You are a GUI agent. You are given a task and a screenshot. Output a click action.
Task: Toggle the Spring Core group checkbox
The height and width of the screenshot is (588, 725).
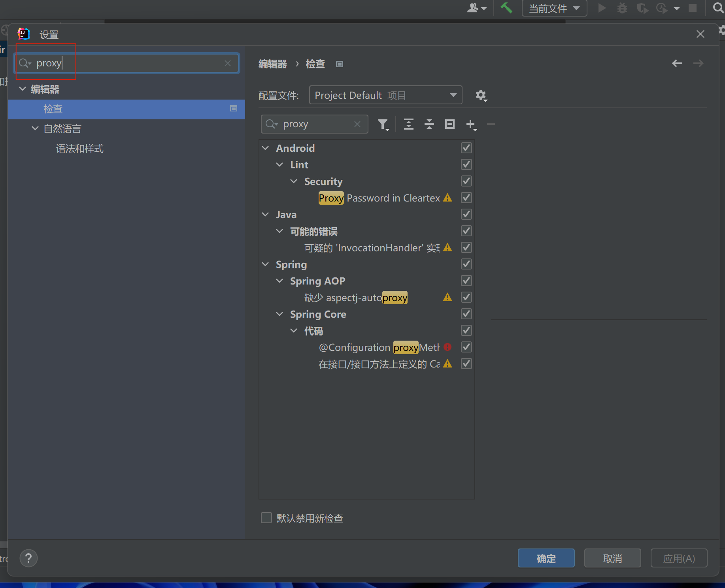click(x=466, y=314)
